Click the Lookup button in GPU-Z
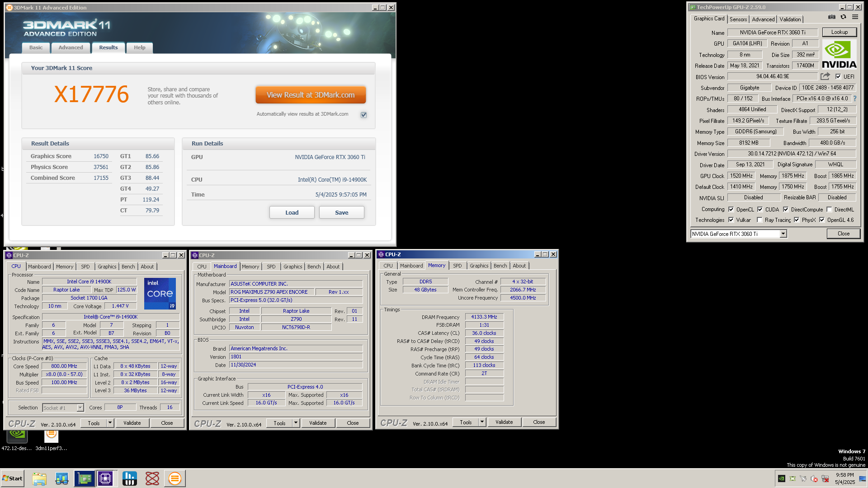 click(839, 32)
